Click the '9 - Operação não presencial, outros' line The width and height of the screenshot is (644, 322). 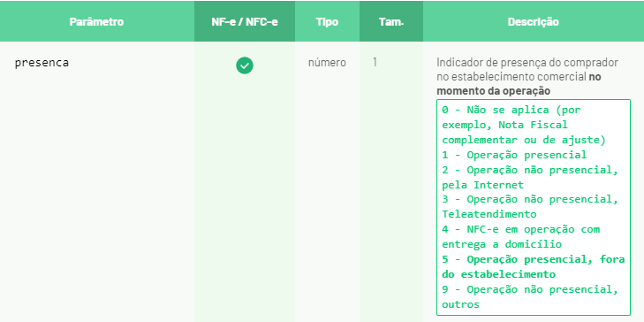[530, 297]
